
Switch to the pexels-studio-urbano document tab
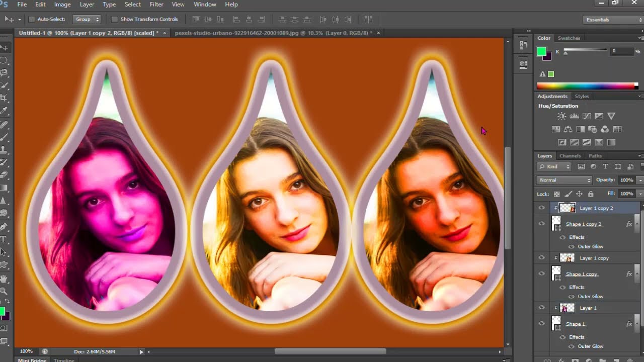tap(273, 33)
